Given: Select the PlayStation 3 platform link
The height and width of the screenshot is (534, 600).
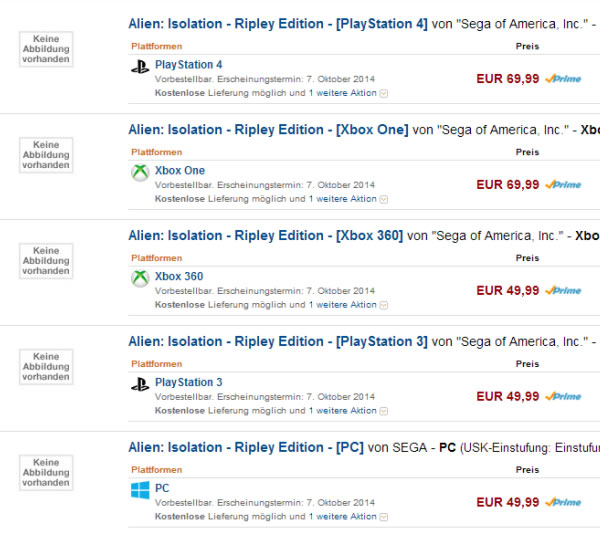Looking at the screenshot, I should (189, 382).
